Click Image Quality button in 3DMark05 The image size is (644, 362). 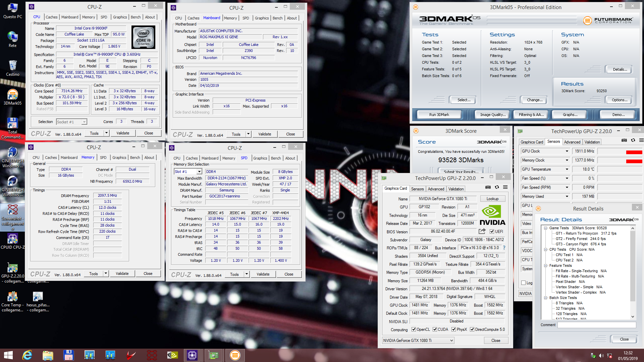(x=493, y=115)
